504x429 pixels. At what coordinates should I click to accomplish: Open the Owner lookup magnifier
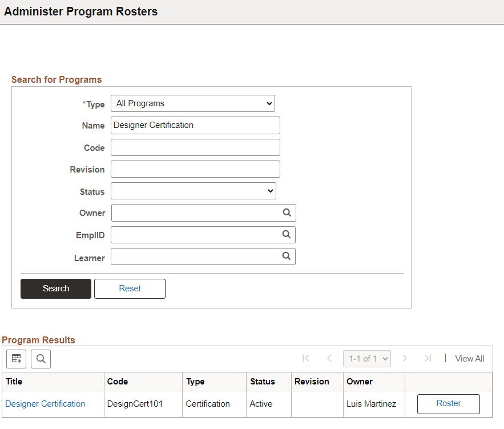[x=287, y=213]
